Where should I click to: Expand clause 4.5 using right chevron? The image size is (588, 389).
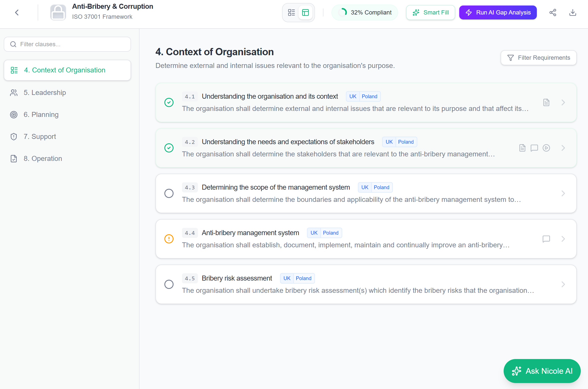click(x=563, y=284)
